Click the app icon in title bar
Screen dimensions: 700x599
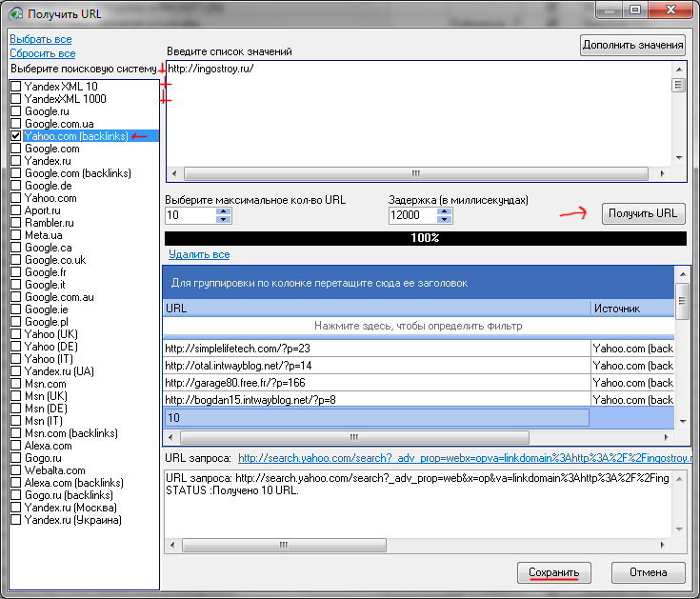click(x=16, y=13)
